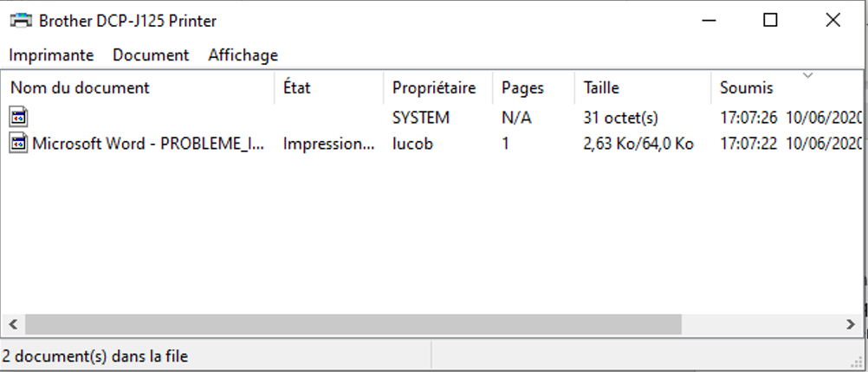Click the horizontal scrollbar left arrow
The width and height of the screenshot is (868, 372).
pyautogui.click(x=13, y=324)
